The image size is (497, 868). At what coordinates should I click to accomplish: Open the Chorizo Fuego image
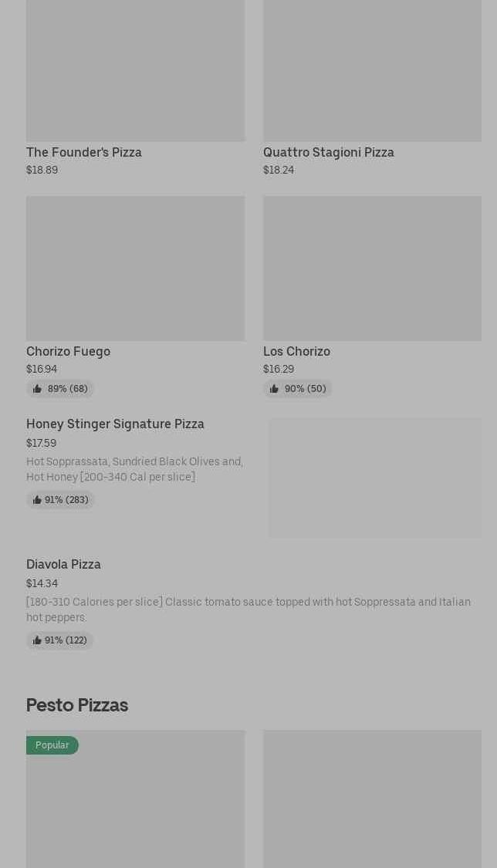pyautogui.click(x=135, y=268)
